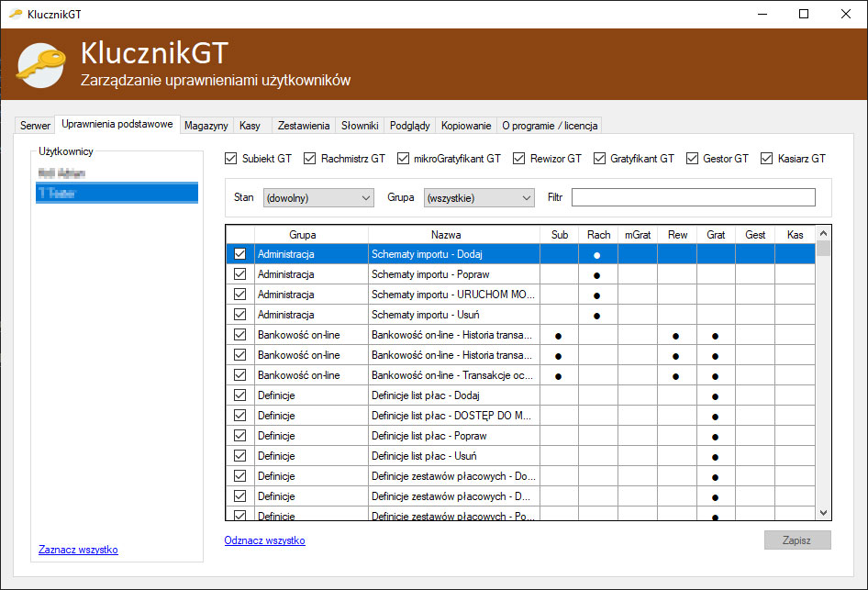Open the Słowniki tab
Screen dimensions: 868x590
(x=360, y=126)
